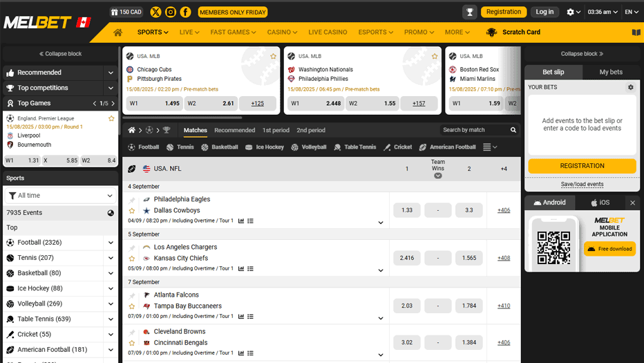Favorite the Liverpool vs Bournemouth game

pyautogui.click(x=111, y=118)
